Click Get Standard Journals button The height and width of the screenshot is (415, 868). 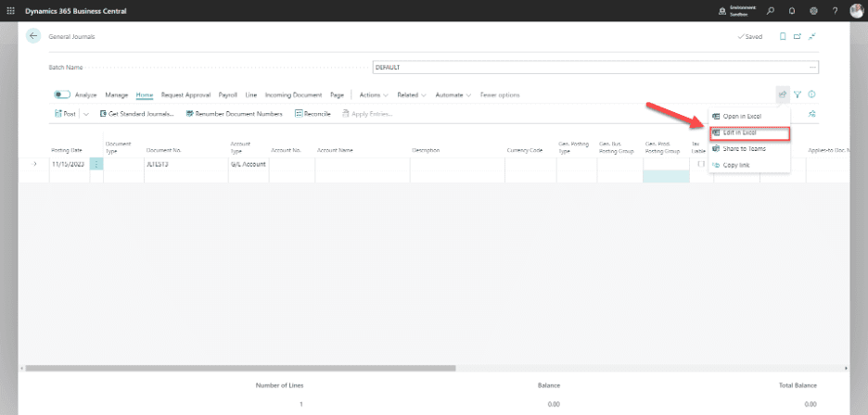point(137,114)
